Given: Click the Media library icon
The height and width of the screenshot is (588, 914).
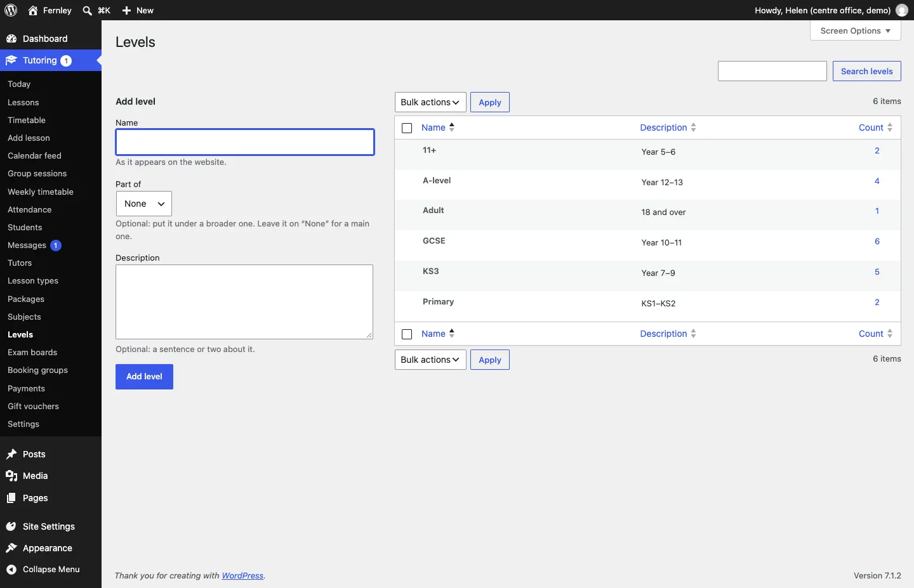Looking at the screenshot, I should click(x=11, y=476).
